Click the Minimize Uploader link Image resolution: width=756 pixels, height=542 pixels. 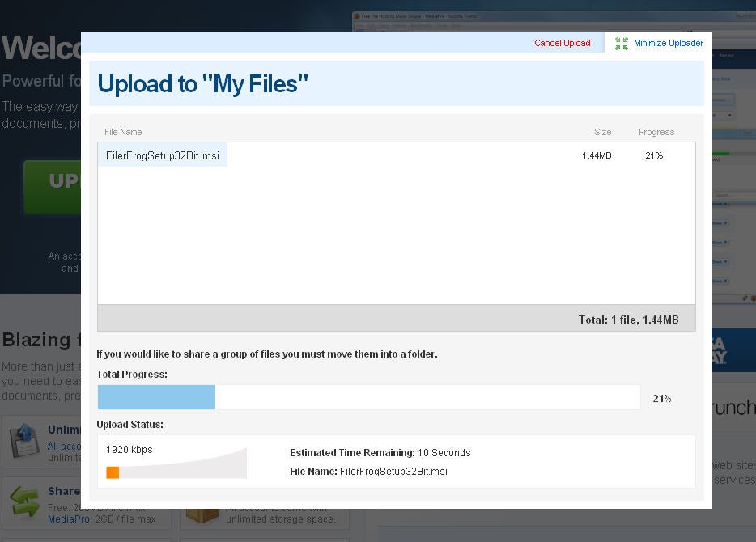(669, 43)
